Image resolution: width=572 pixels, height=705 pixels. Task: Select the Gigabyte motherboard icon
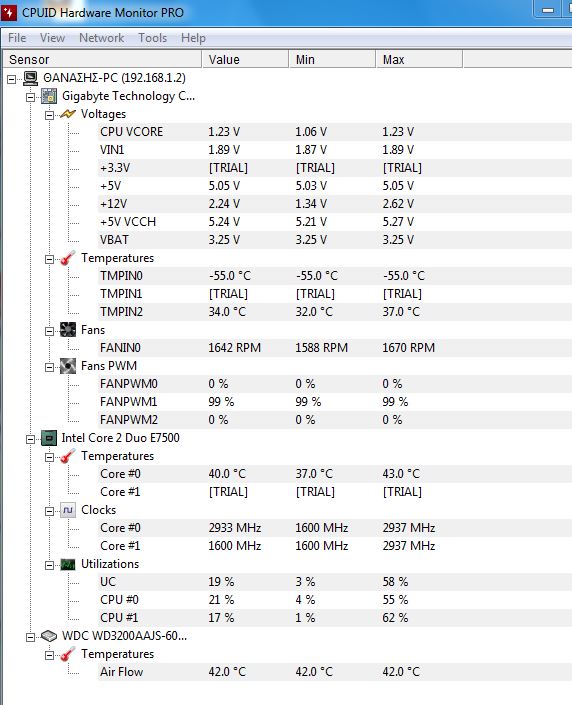tap(49, 96)
